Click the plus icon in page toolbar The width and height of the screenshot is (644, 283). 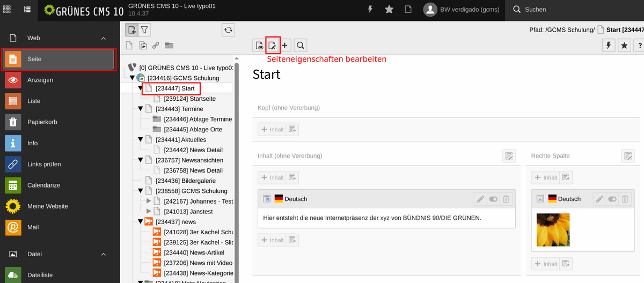pyautogui.click(x=286, y=46)
